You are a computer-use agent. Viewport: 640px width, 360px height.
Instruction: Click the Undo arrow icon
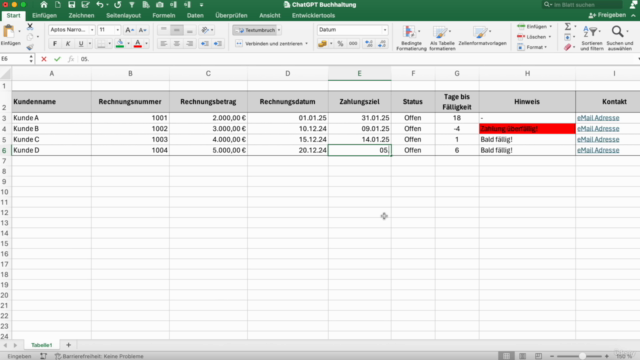(100, 5)
